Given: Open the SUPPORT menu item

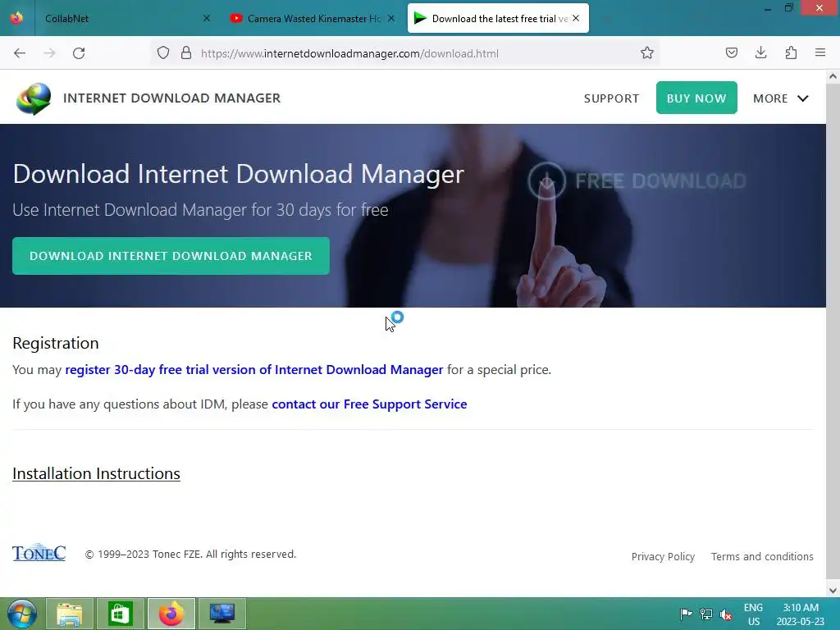Looking at the screenshot, I should [x=611, y=98].
